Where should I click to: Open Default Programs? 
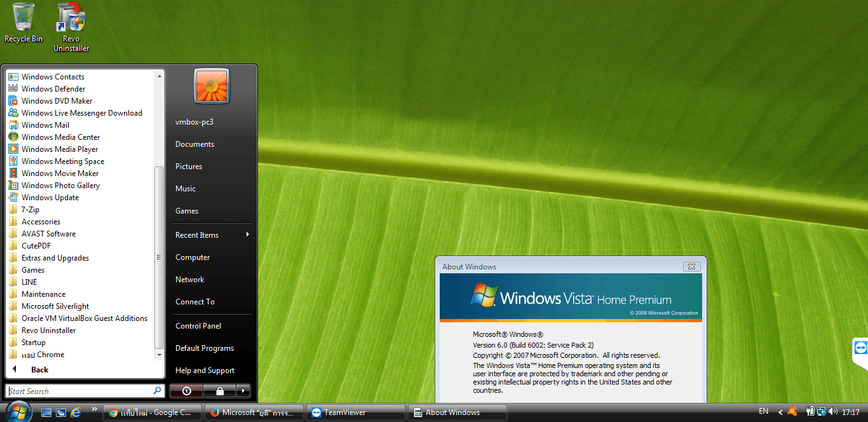tap(205, 348)
